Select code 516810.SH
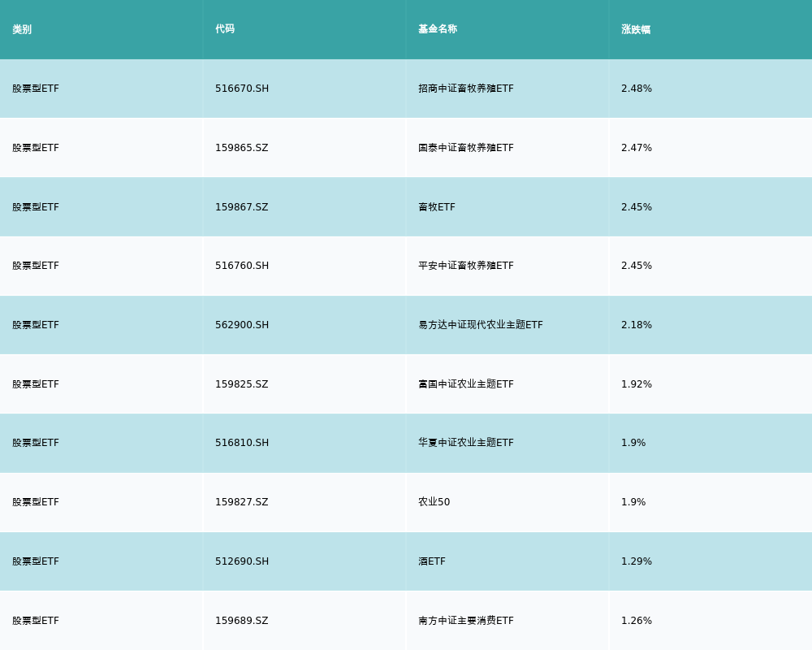The height and width of the screenshot is (650, 812). click(x=242, y=443)
